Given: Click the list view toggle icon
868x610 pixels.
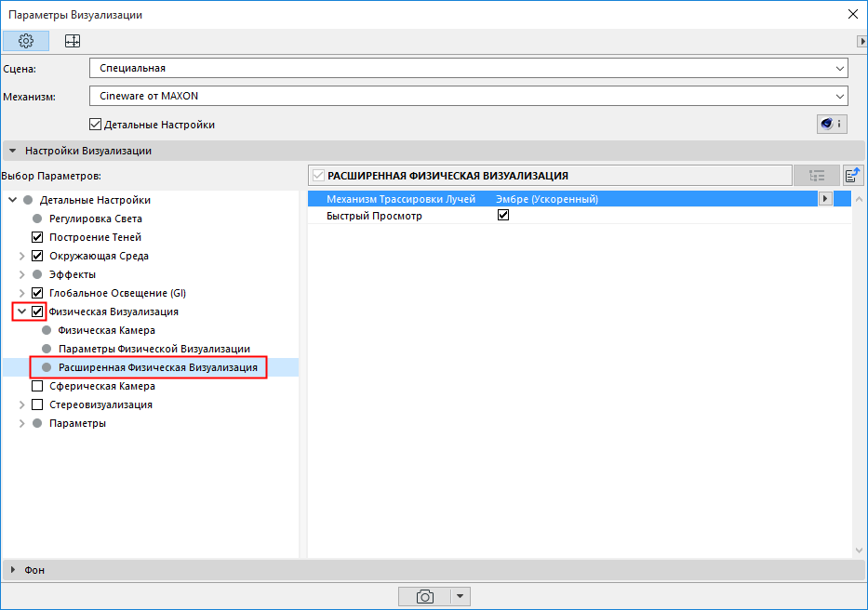Looking at the screenshot, I should coord(817,176).
